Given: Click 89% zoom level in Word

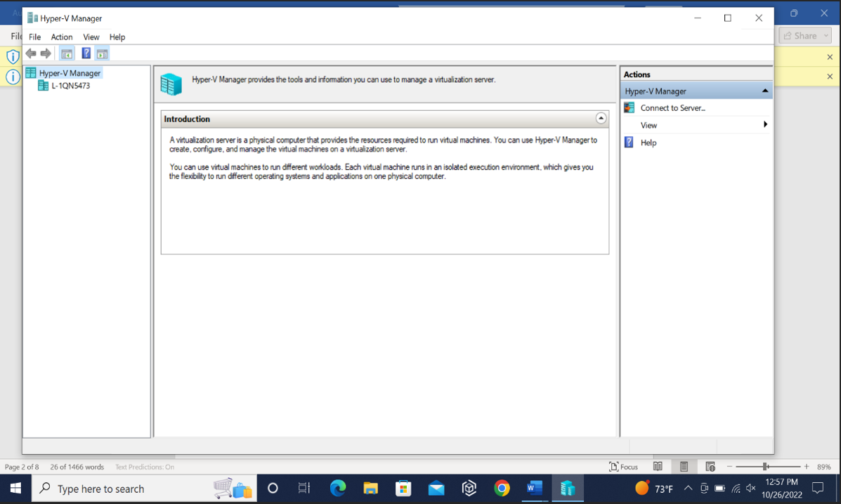Looking at the screenshot, I should tap(824, 467).
